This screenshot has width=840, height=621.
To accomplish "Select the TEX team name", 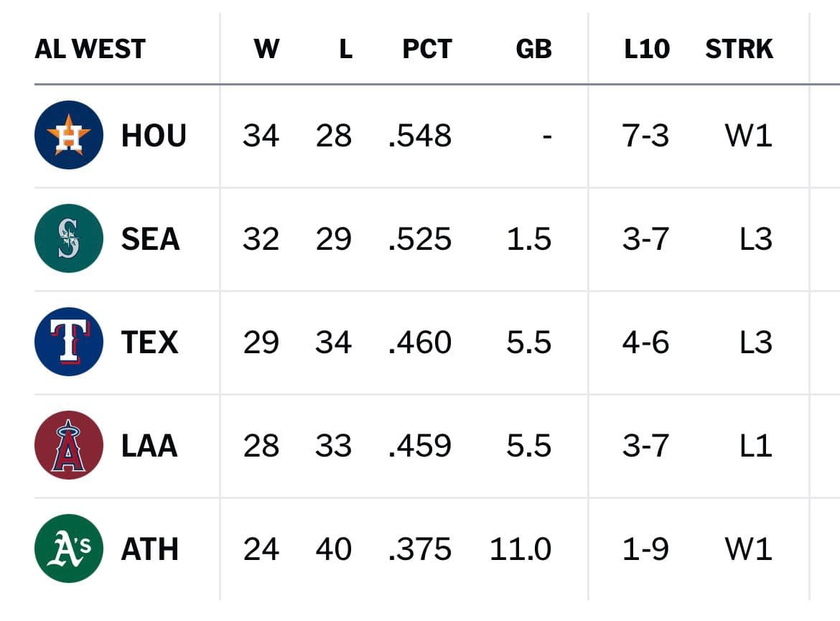I will coord(149,342).
